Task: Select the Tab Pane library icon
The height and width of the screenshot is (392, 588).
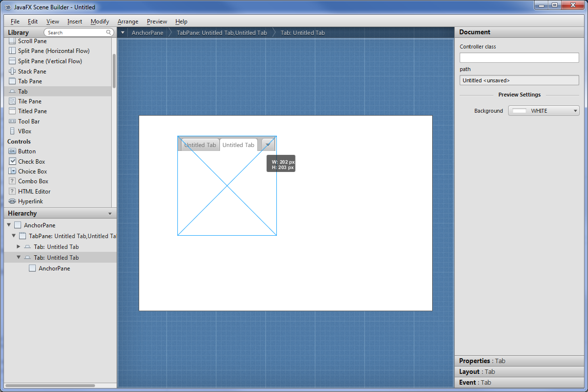Action: point(12,81)
